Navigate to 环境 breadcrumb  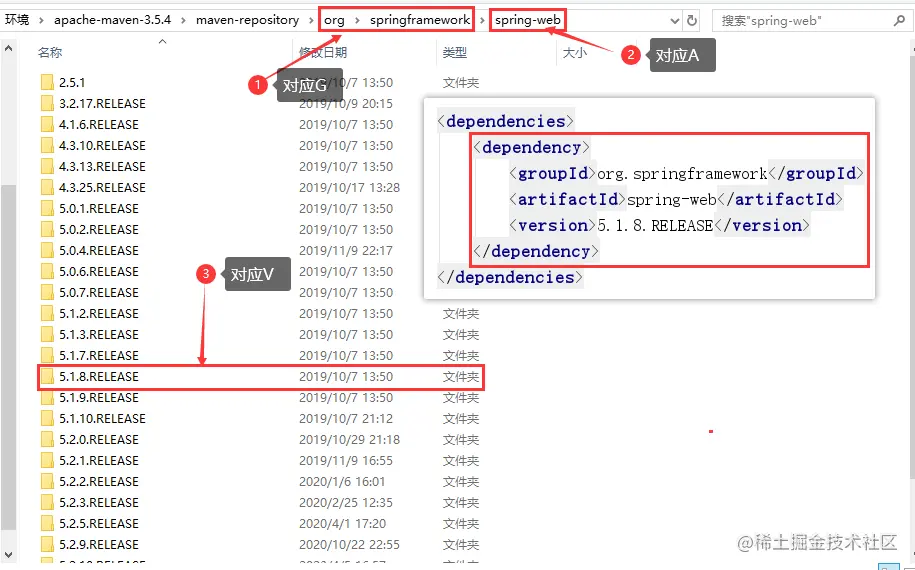tap(17, 20)
